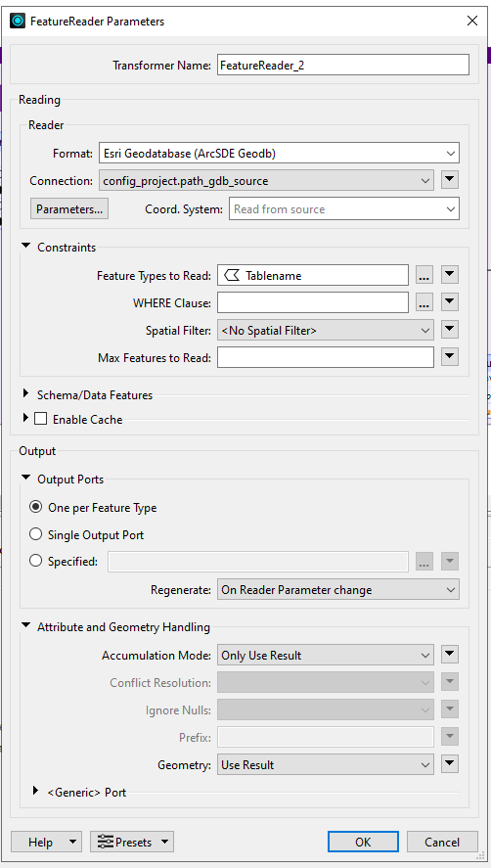The width and height of the screenshot is (491, 868).
Task: Open Feature Types to Read arrow menu
Action: pos(450,275)
